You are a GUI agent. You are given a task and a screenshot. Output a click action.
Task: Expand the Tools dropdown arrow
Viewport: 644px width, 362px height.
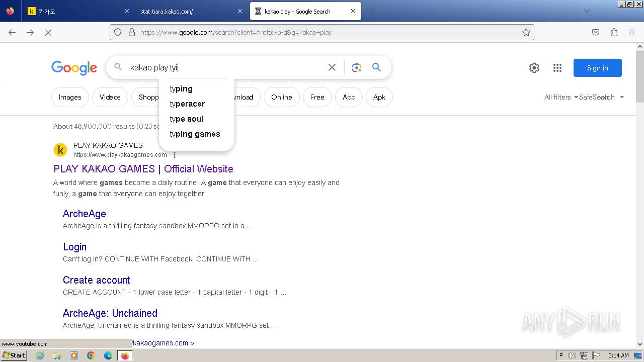pyautogui.click(x=622, y=97)
